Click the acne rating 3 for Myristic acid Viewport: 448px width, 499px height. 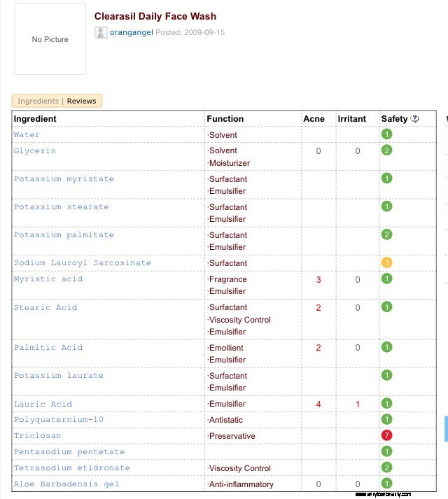pyautogui.click(x=318, y=279)
